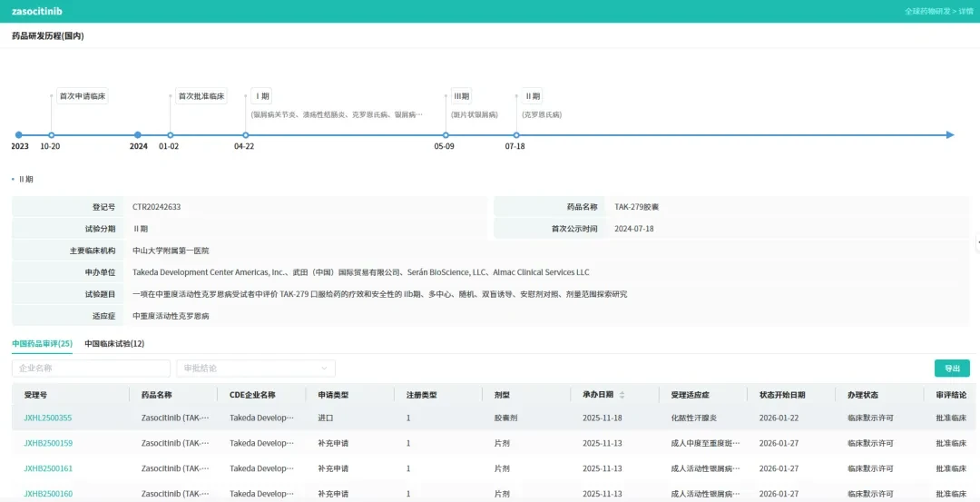Click the (克罗恩病) timeline description
Screen dimensions: 980x502
pos(542,115)
